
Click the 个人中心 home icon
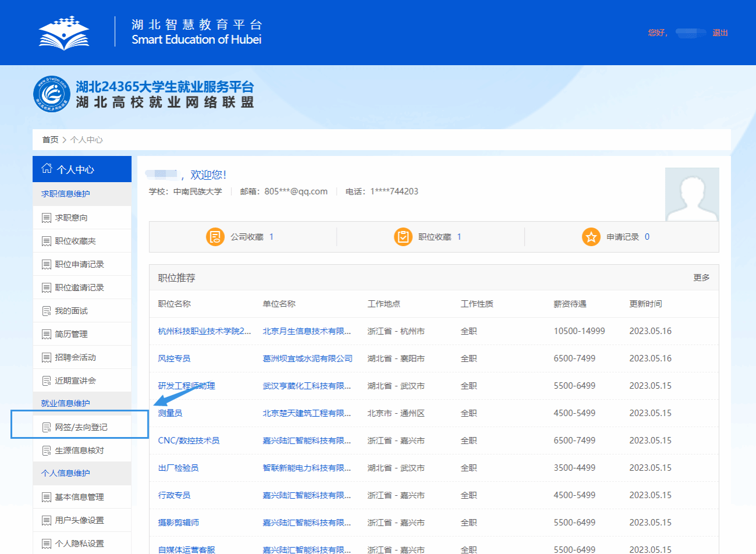click(47, 169)
